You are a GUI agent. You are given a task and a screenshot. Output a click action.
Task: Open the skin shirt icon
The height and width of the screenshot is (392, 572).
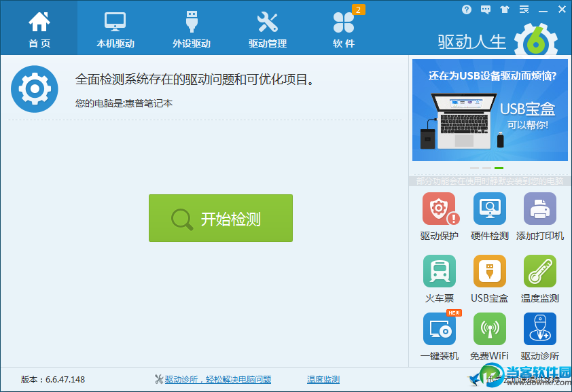coord(505,10)
